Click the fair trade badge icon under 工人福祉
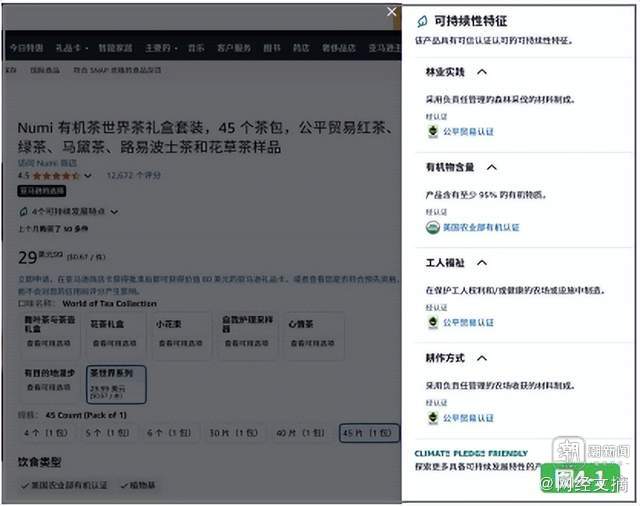This screenshot has height=506, width=640. (x=433, y=322)
